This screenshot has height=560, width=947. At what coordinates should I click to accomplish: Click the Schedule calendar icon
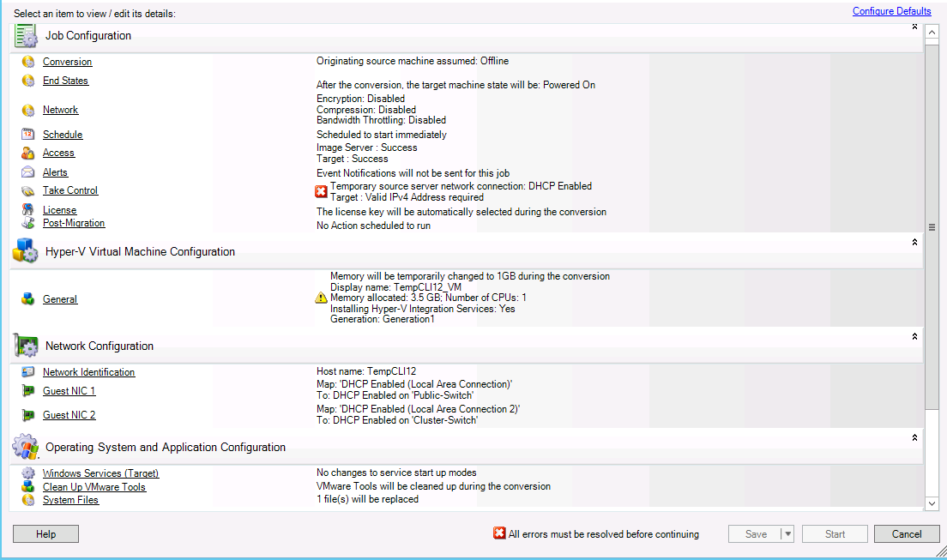tap(28, 135)
